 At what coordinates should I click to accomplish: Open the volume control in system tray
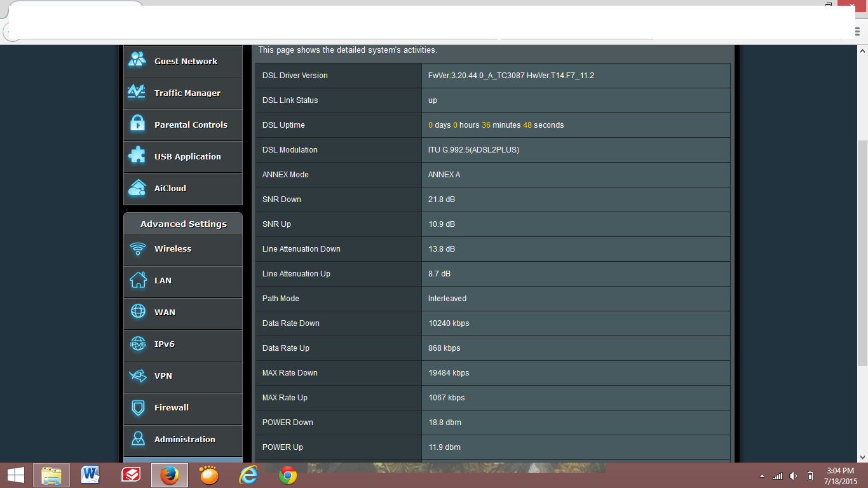(x=794, y=476)
